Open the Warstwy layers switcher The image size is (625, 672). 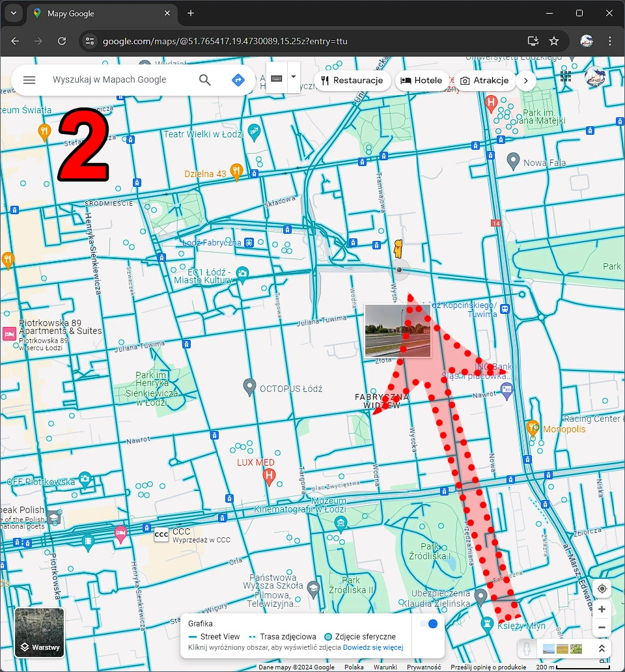coord(40,632)
